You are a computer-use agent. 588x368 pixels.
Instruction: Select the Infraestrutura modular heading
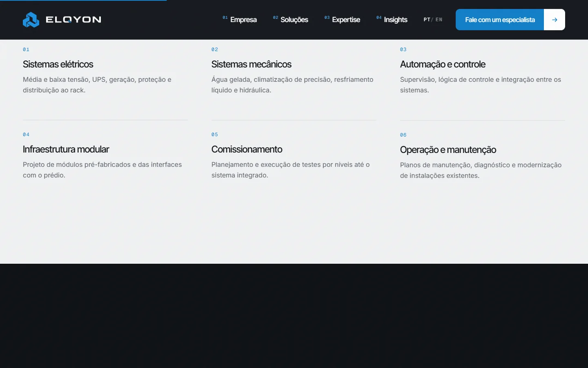click(x=66, y=149)
